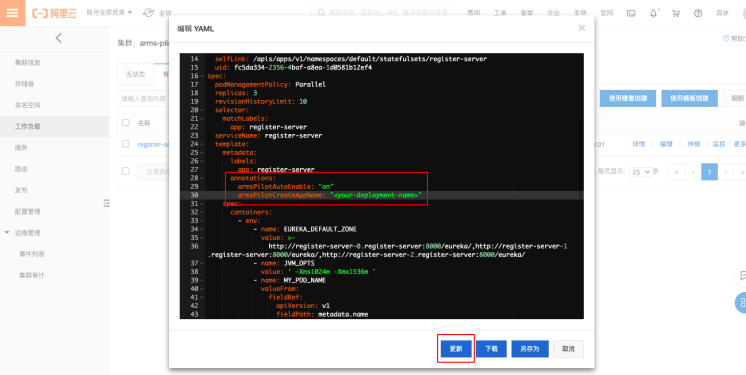Image resolution: width=746 pixels, height=375 pixels.
Task: Go to the first page of results
Action: pyautogui.click(x=676, y=172)
